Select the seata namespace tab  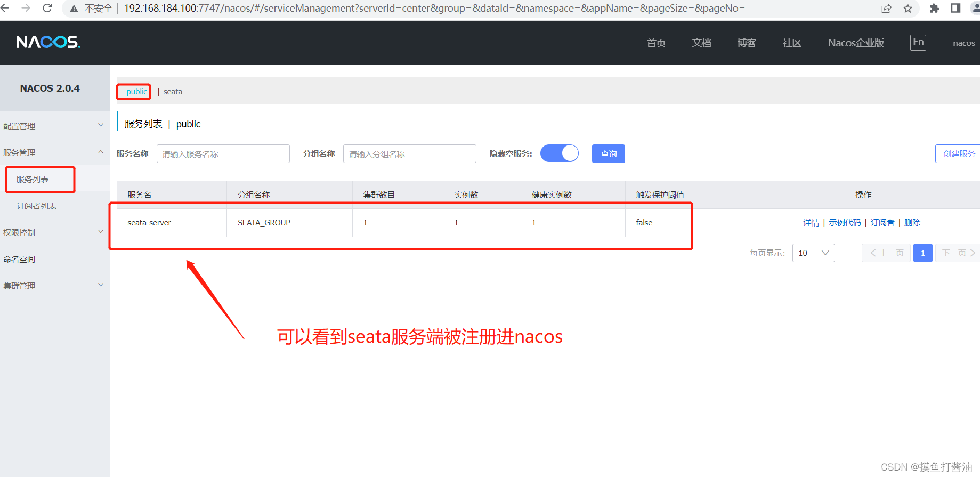pyautogui.click(x=173, y=92)
